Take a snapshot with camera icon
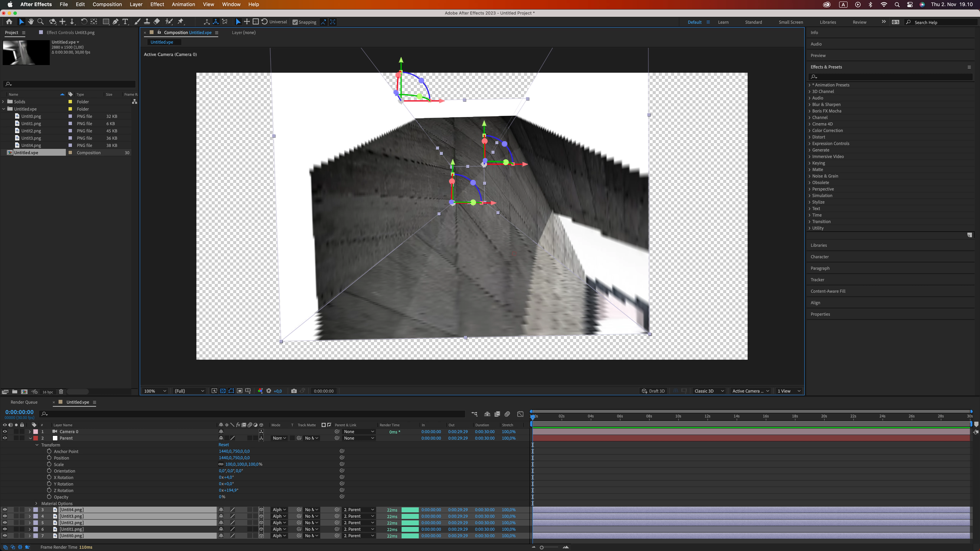 coord(294,391)
